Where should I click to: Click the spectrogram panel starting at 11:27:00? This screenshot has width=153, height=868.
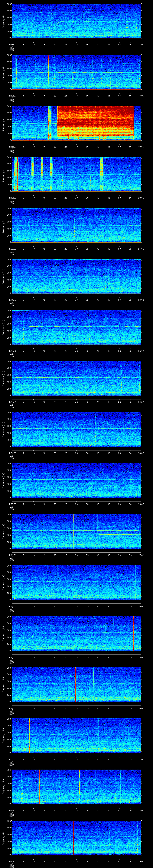76,582
